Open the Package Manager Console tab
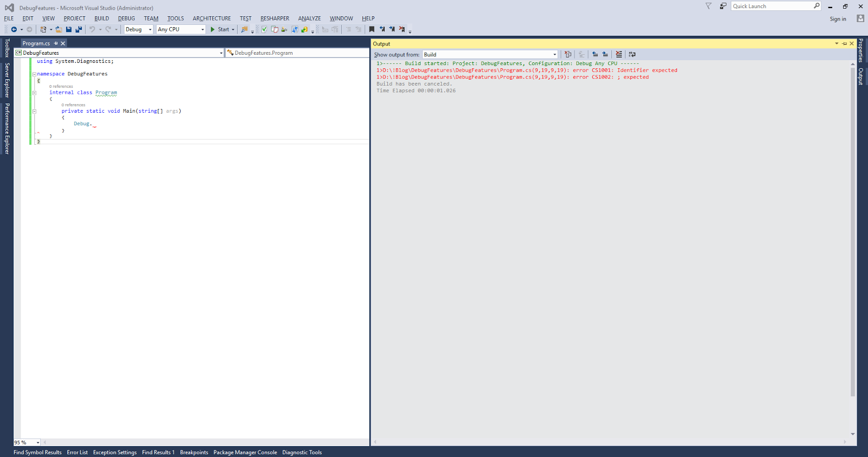The width and height of the screenshot is (868, 457). [245, 452]
